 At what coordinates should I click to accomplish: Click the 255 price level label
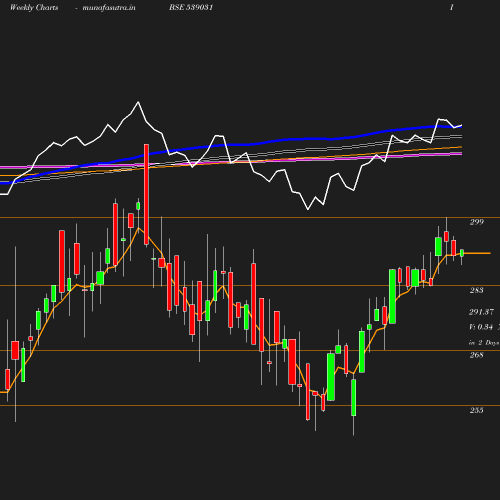pos(477,410)
